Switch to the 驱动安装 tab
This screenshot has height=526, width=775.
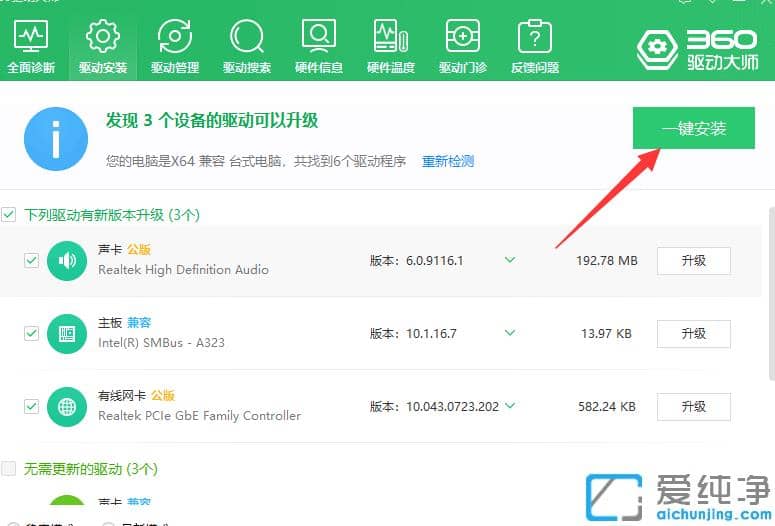(103, 45)
